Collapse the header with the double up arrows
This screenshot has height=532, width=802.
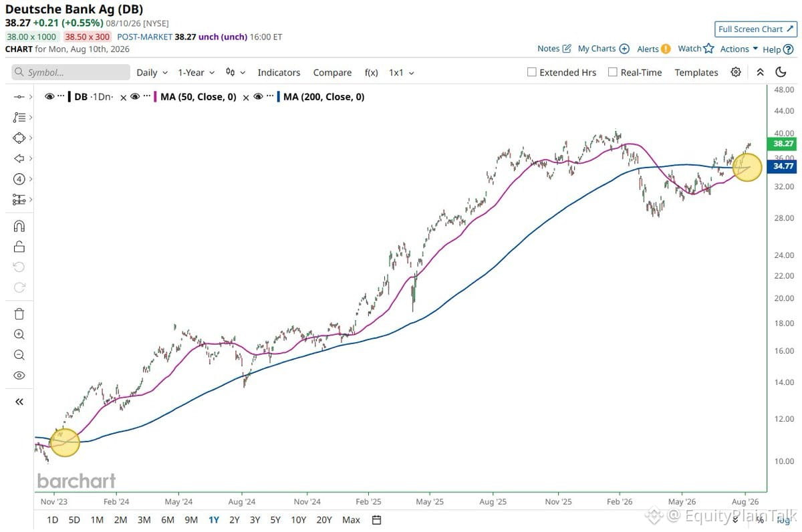click(x=760, y=72)
